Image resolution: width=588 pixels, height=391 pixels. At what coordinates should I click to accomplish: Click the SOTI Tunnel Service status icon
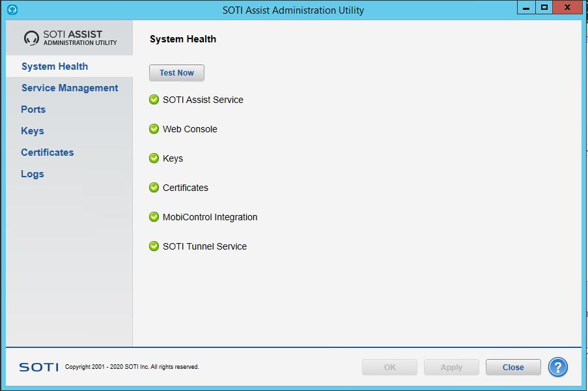tap(154, 246)
